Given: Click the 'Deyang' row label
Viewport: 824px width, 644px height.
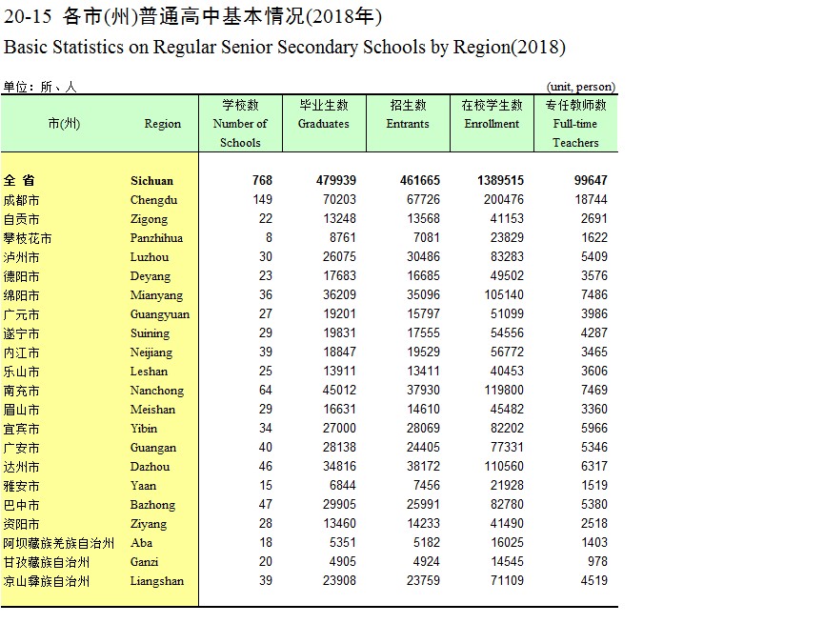Looking at the screenshot, I should (x=151, y=276).
